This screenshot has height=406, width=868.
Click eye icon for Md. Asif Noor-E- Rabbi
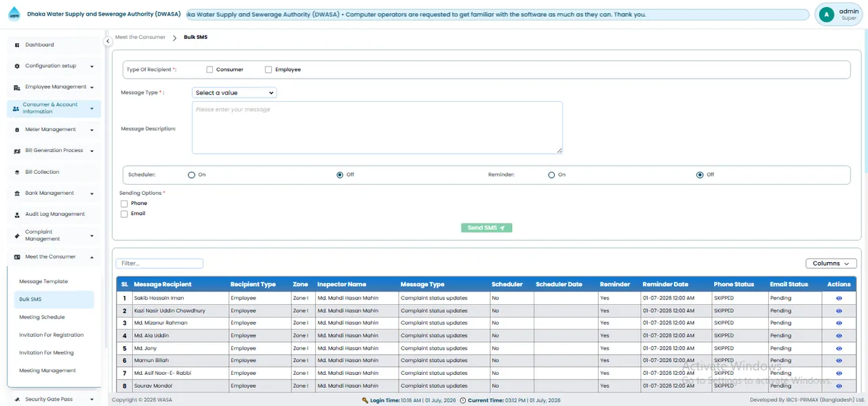click(839, 373)
